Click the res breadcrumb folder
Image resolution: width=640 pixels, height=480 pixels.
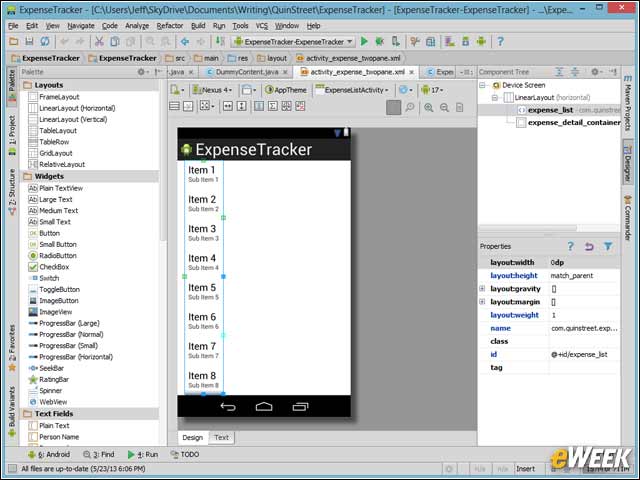238,58
